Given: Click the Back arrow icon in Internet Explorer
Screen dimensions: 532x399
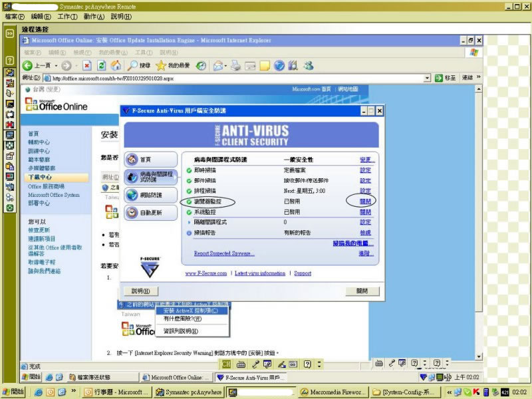Looking at the screenshot, I should click(27, 65).
